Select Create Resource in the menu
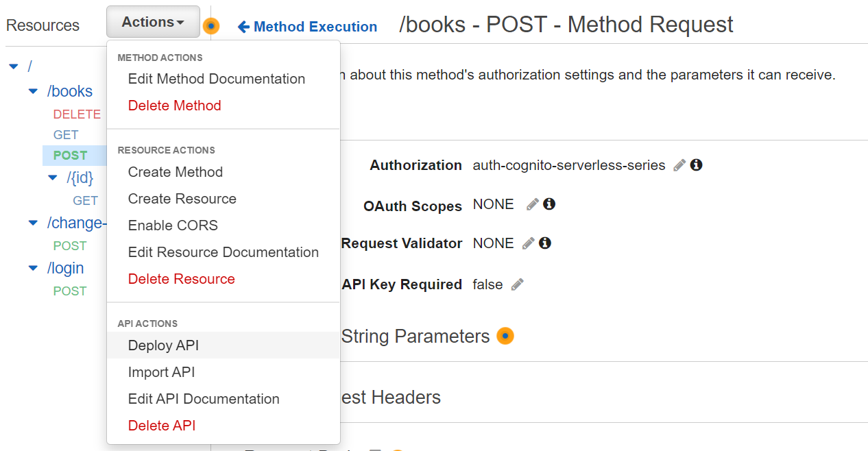 click(x=182, y=199)
